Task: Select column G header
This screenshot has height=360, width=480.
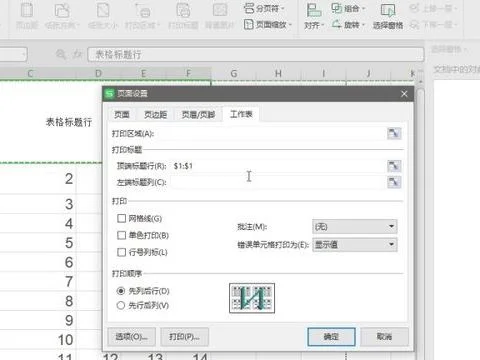Action: coord(234,73)
